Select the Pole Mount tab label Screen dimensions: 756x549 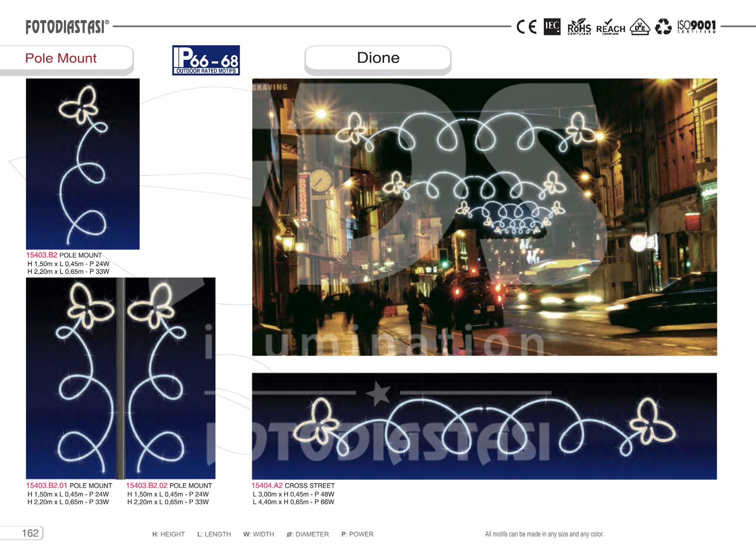pyautogui.click(x=61, y=58)
